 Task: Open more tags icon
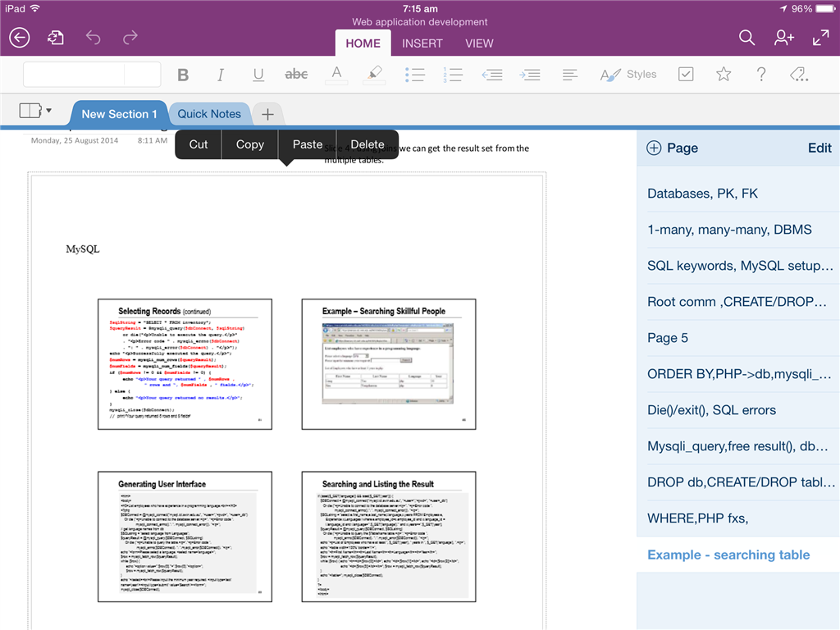(799, 74)
